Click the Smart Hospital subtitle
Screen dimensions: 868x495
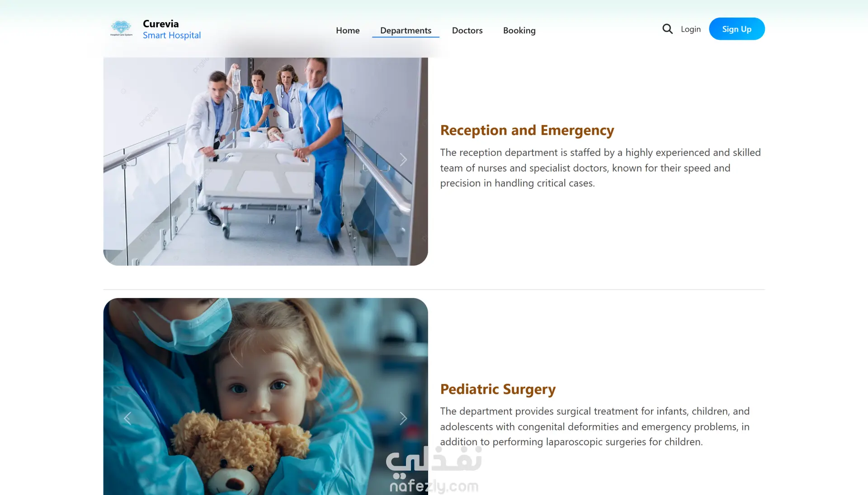[x=172, y=35]
